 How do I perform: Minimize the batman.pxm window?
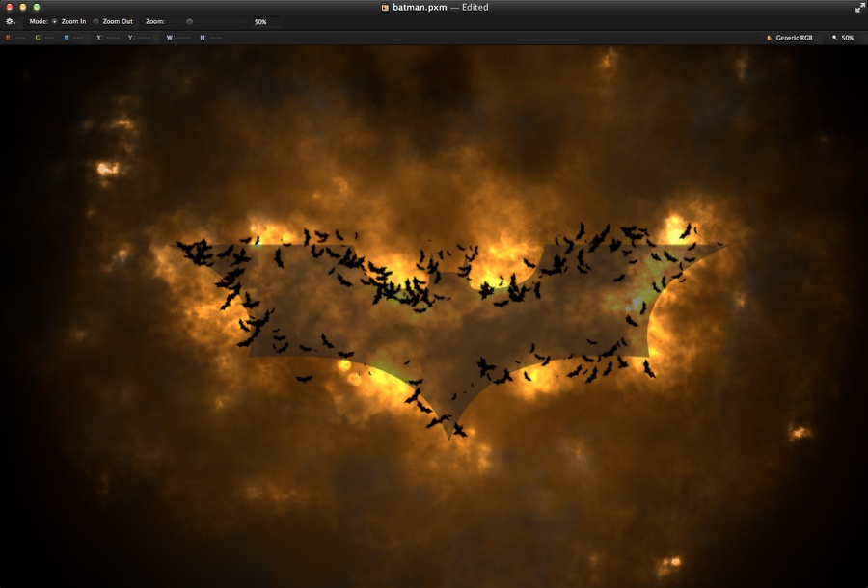[23, 7]
